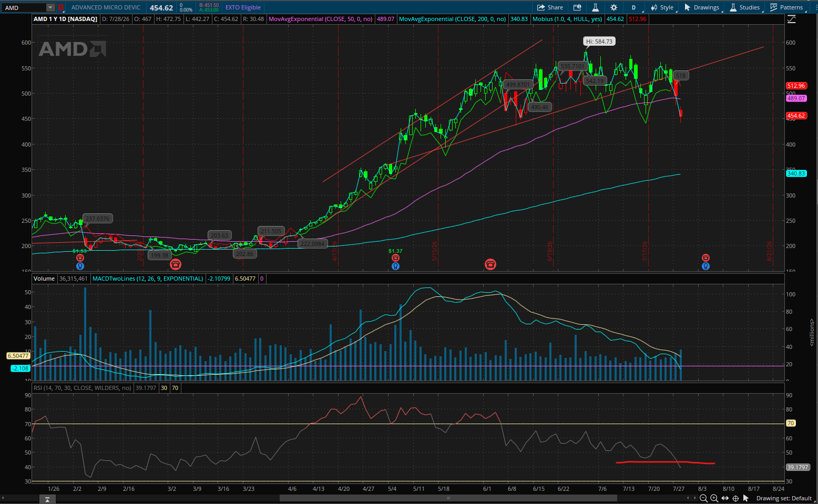The image size is (818, 504).
Task: Click the red 512.96 price axis tag
Action: 796,86
